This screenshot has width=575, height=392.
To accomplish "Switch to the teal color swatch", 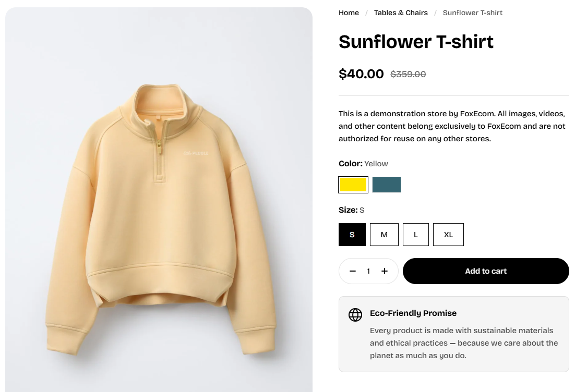I will 387,185.
